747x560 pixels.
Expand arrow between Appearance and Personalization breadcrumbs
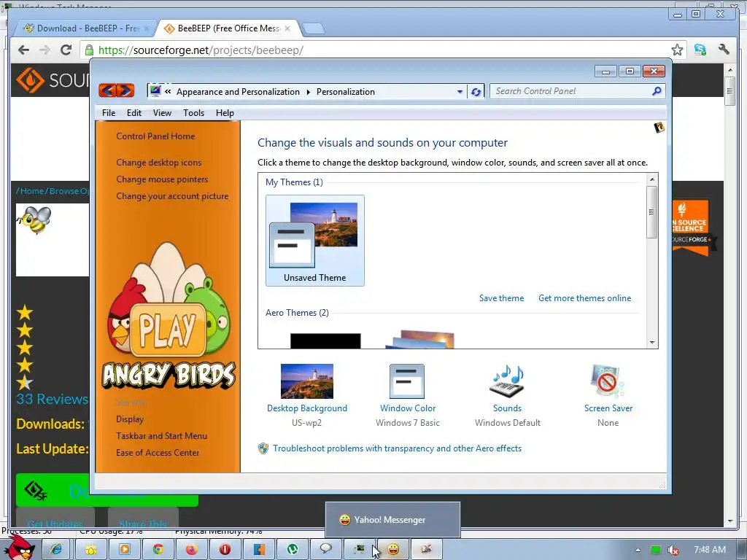point(309,92)
